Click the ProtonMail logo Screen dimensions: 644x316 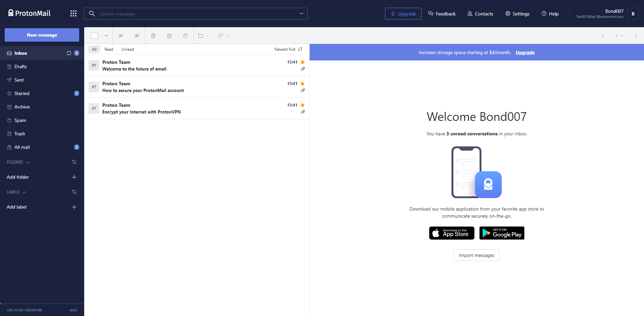[x=29, y=13]
